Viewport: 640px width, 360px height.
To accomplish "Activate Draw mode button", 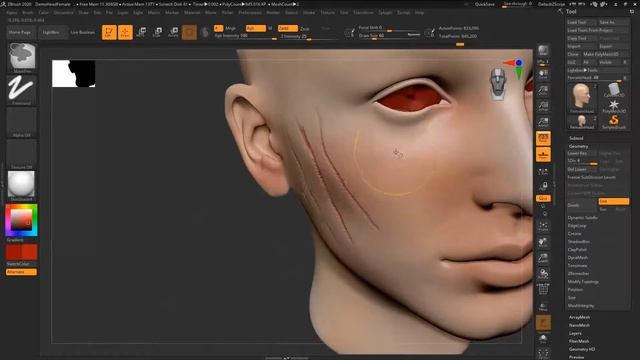I will point(125,32).
